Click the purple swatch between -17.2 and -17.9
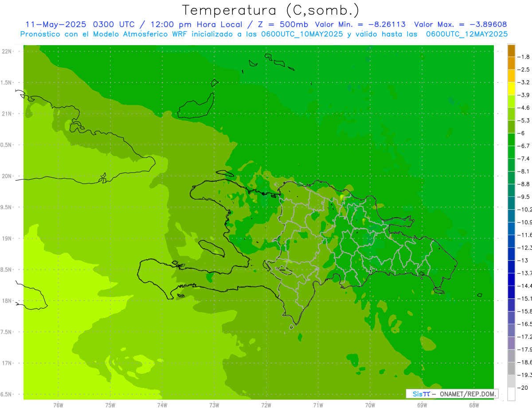The width and height of the screenshot is (532, 411). [511, 343]
